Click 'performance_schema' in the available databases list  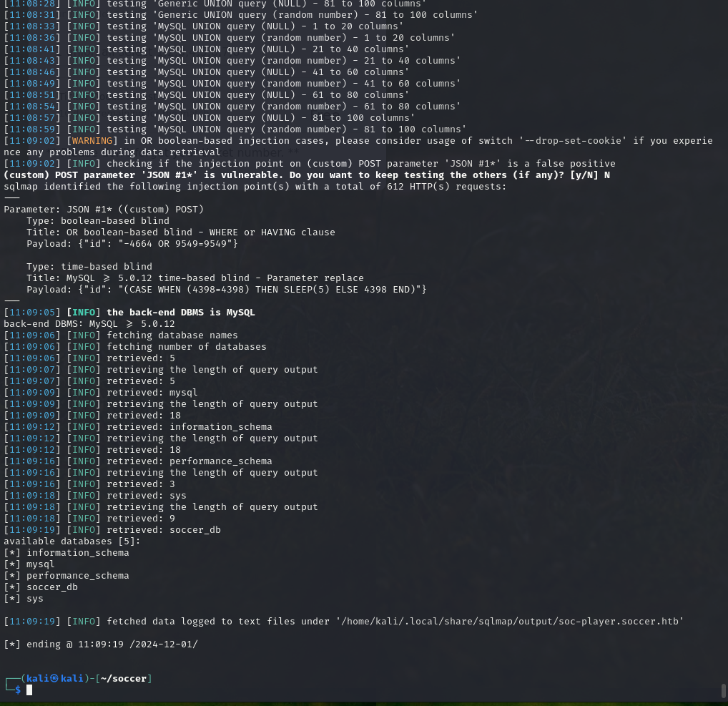(77, 576)
